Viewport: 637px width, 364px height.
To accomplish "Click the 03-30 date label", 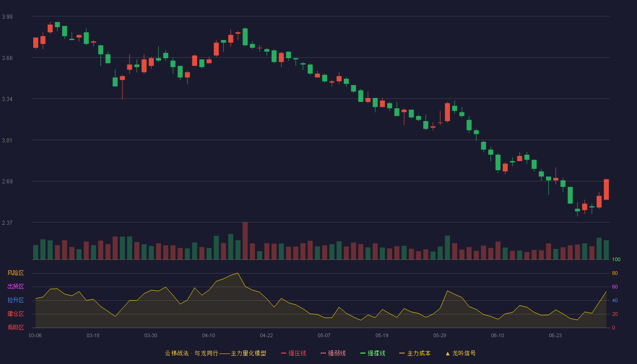I will [x=151, y=335].
